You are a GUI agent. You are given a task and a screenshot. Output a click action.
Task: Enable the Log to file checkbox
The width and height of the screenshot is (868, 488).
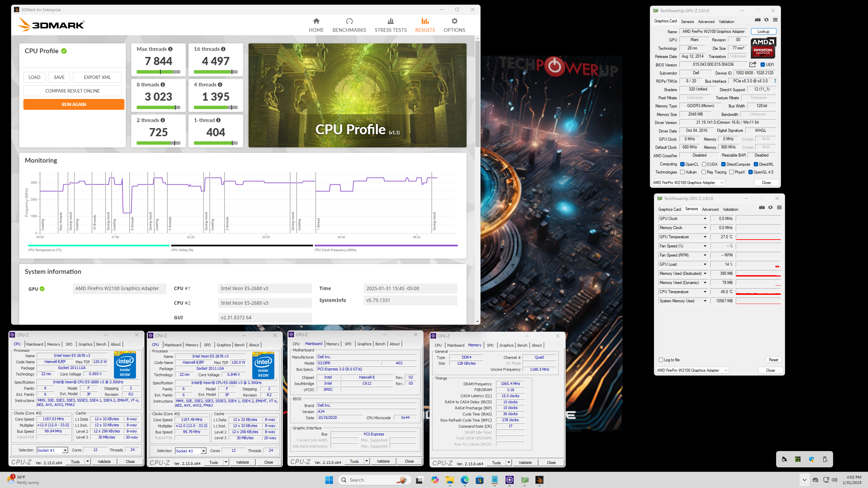click(661, 360)
